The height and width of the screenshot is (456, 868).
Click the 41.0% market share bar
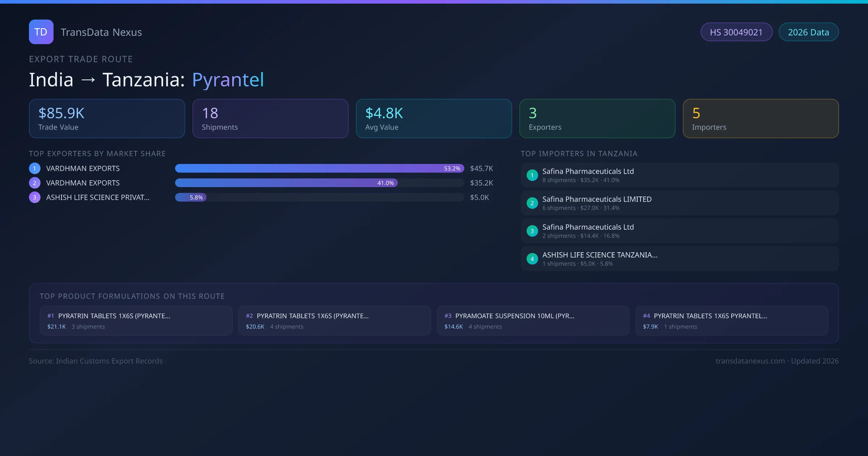point(286,183)
